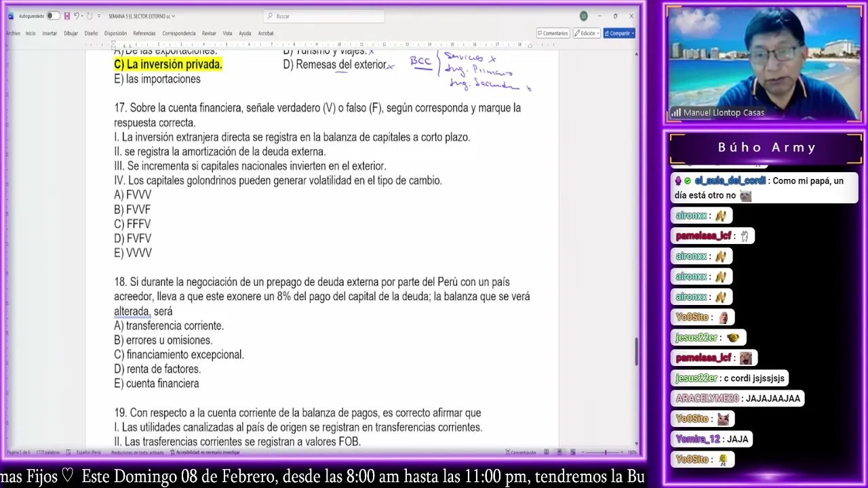The width and height of the screenshot is (868, 488).
Task: Enable Concentración focus mode
Action: point(520,452)
